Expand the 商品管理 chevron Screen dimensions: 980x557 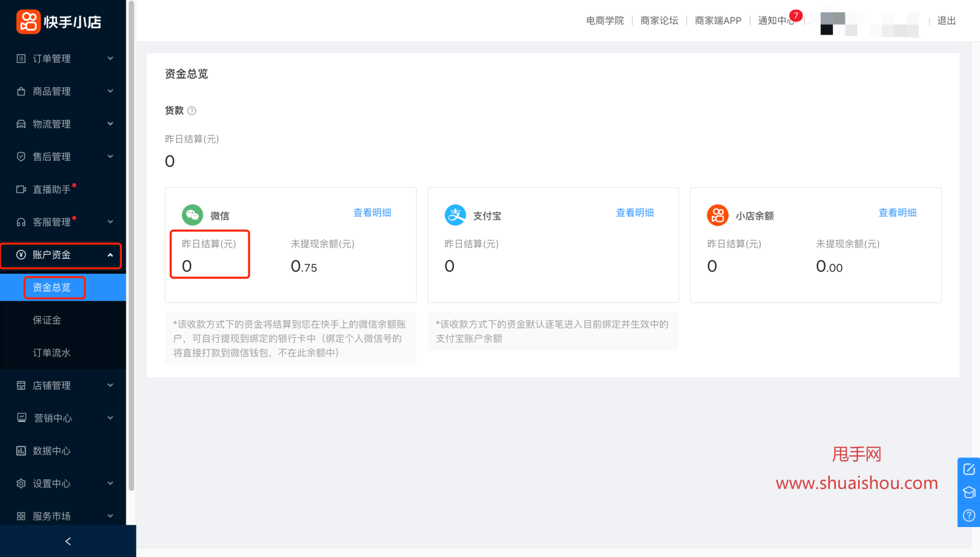pyautogui.click(x=110, y=91)
